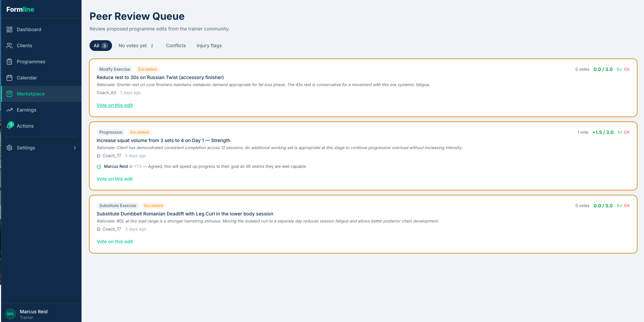Vote on the Russian Twist rest edit

point(115,105)
